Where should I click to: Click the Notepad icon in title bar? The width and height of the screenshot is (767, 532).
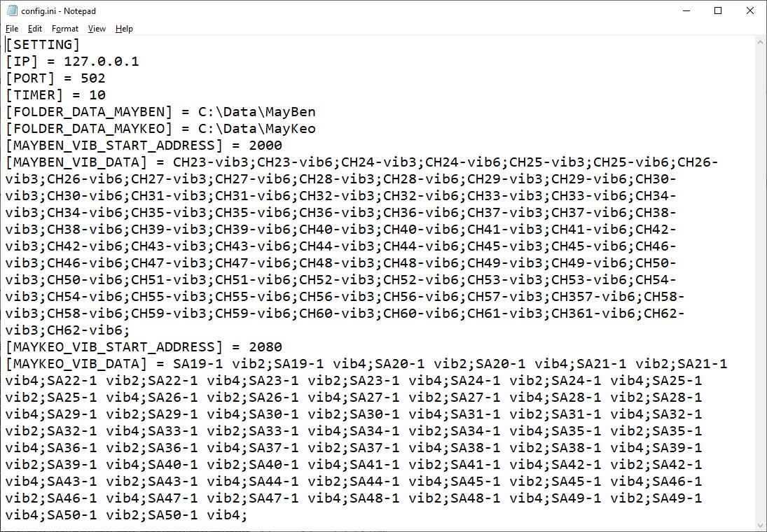pyautogui.click(x=11, y=10)
